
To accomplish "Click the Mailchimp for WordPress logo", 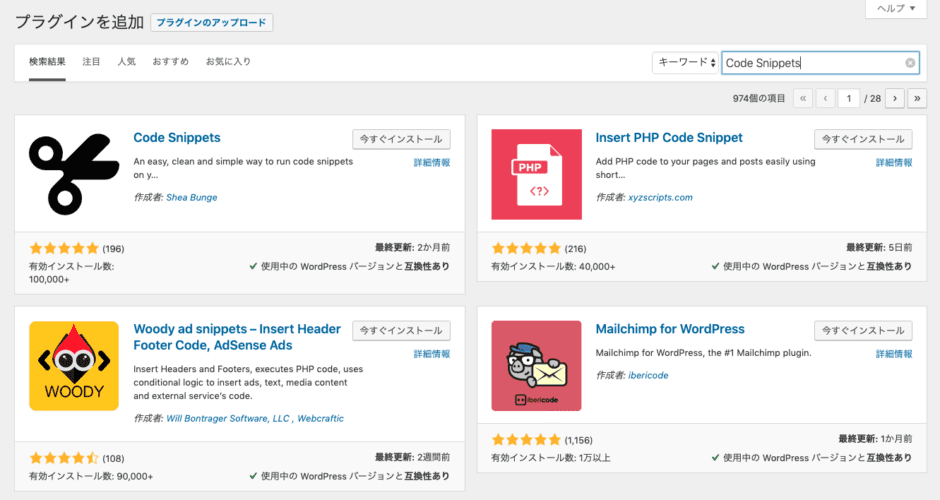I will tap(537, 366).
